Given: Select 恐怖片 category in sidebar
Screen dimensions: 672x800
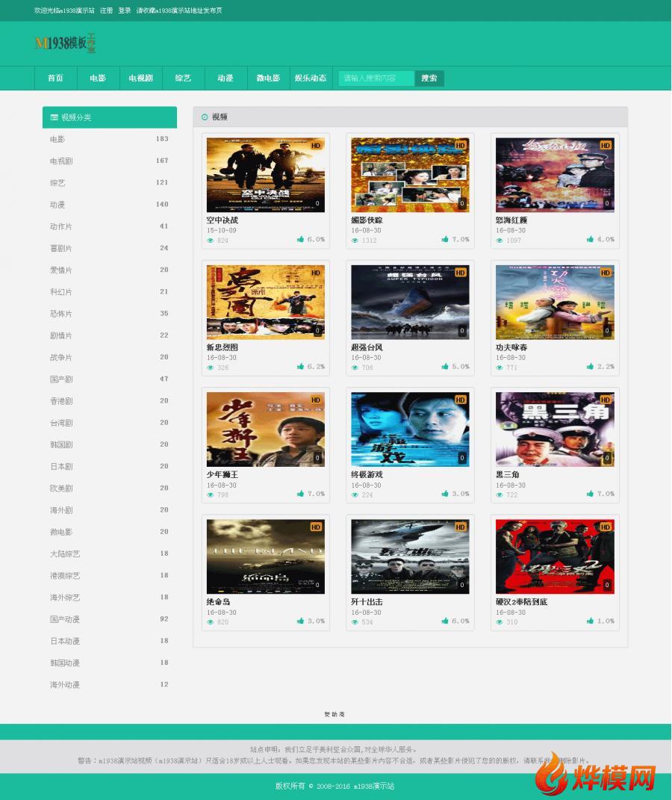Looking at the screenshot, I should (x=109, y=313).
